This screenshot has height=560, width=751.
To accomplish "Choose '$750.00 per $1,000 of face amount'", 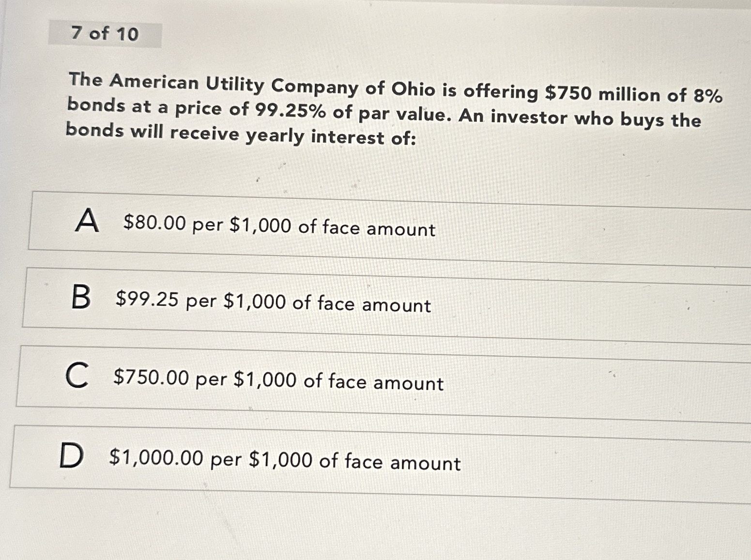I will pos(278,382).
